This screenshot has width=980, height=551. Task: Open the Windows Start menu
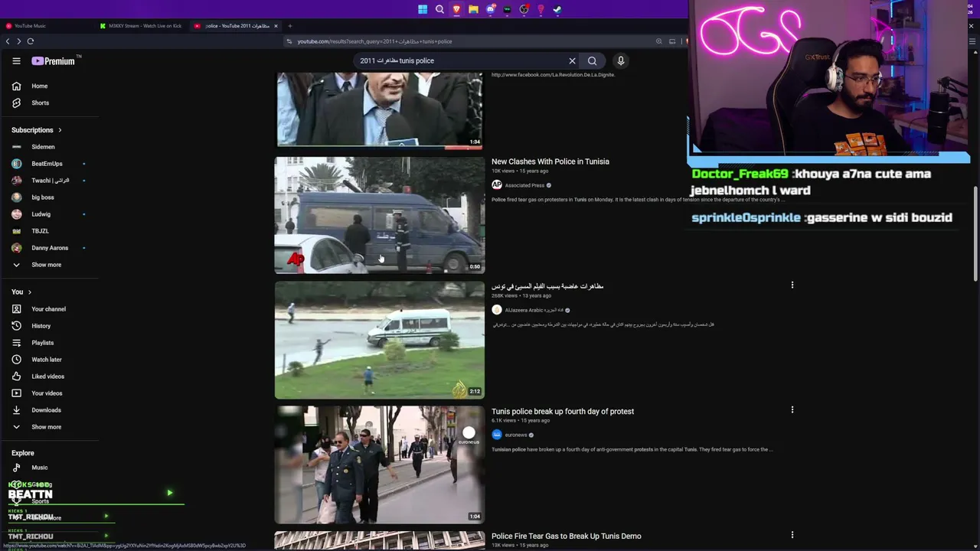point(423,9)
